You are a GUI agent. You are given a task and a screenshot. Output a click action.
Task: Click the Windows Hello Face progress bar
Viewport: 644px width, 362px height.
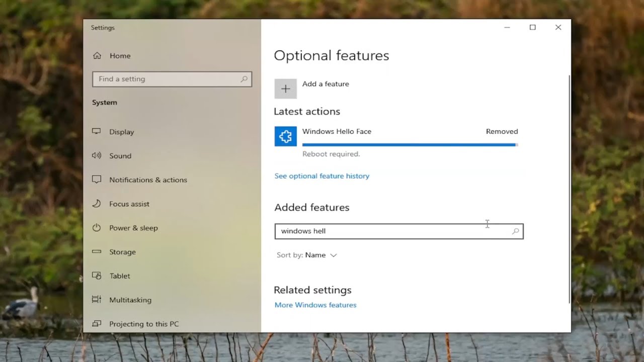pyautogui.click(x=410, y=145)
